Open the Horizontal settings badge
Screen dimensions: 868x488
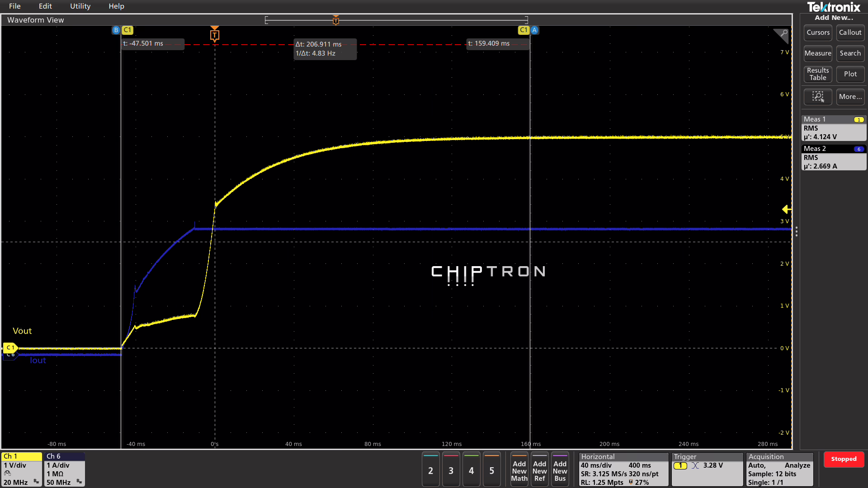(623, 469)
